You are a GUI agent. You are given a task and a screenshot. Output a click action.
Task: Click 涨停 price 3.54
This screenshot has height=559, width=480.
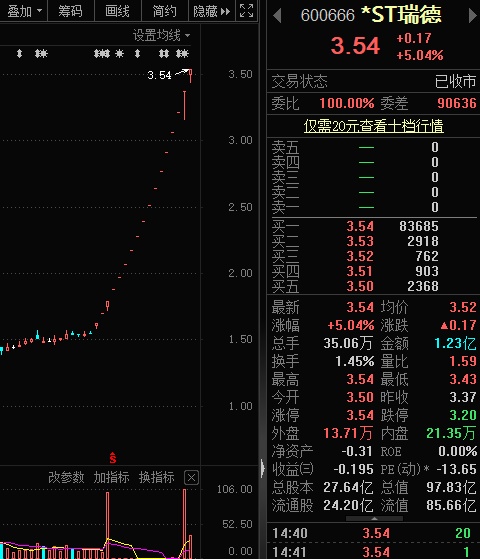click(x=360, y=415)
